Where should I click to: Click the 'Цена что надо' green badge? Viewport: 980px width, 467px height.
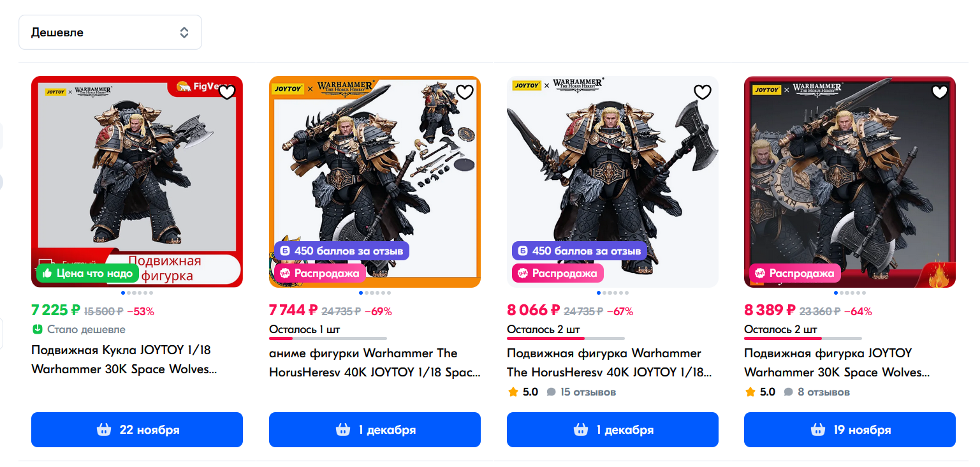coord(88,273)
